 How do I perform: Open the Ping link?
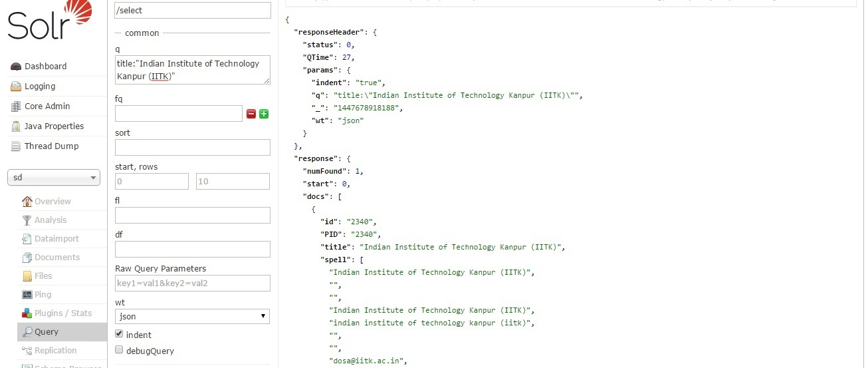[43, 295]
